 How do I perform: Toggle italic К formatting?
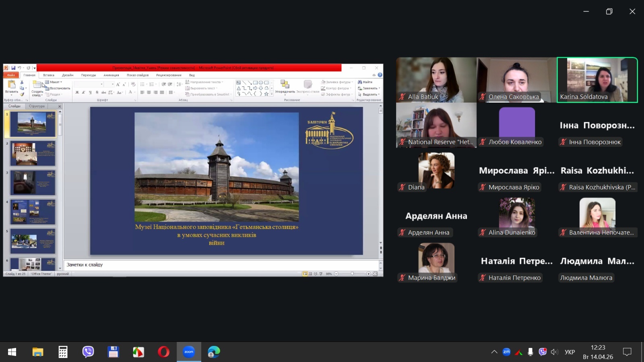tap(83, 93)
